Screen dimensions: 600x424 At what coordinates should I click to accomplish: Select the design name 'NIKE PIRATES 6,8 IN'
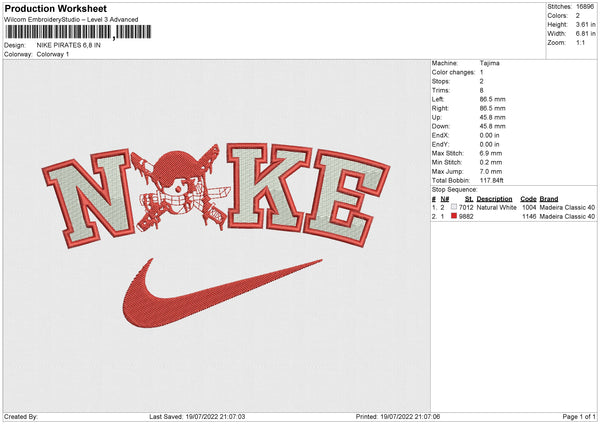(x=68, y=45)
